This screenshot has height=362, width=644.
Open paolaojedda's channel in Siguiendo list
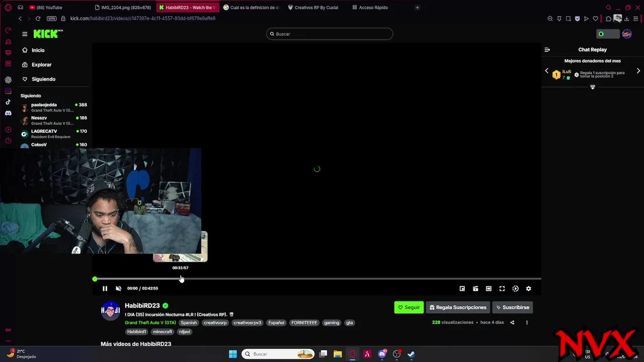pos(54,108)
